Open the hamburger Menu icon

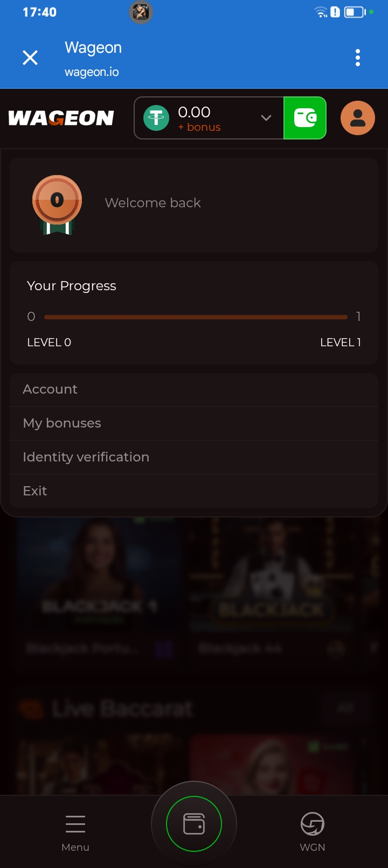click(75, 824)
